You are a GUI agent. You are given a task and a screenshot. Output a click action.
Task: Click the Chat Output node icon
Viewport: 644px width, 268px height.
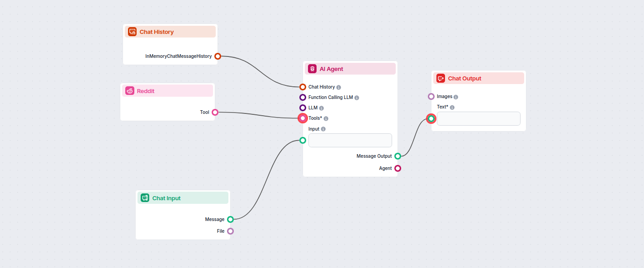click(440, 78)
